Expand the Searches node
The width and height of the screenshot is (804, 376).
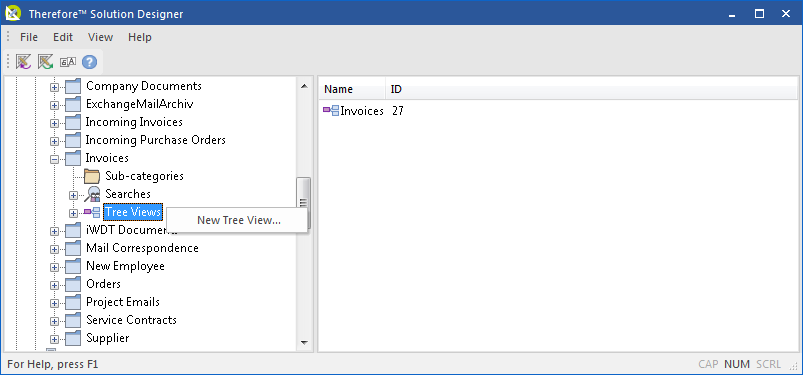[73, 195]
